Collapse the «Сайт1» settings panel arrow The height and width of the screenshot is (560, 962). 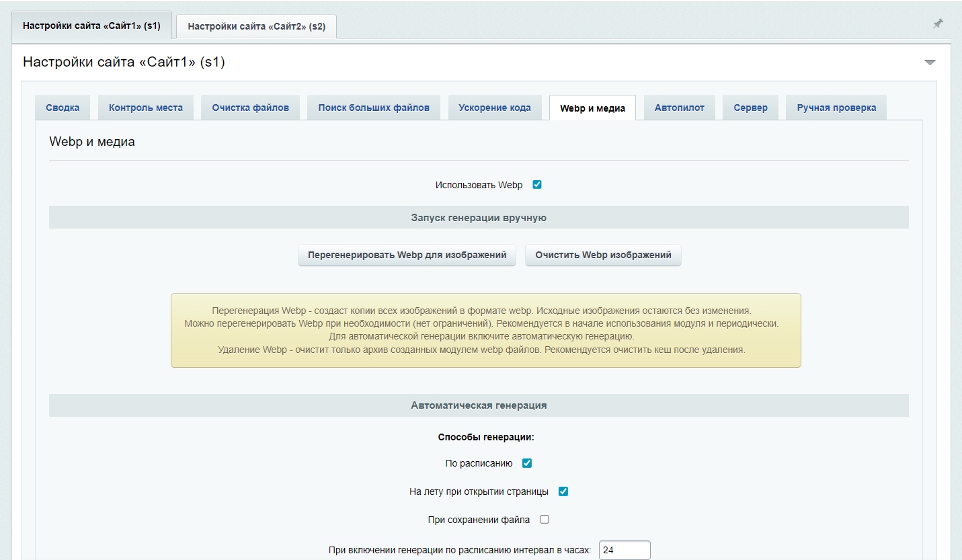(x=930, y=63)
